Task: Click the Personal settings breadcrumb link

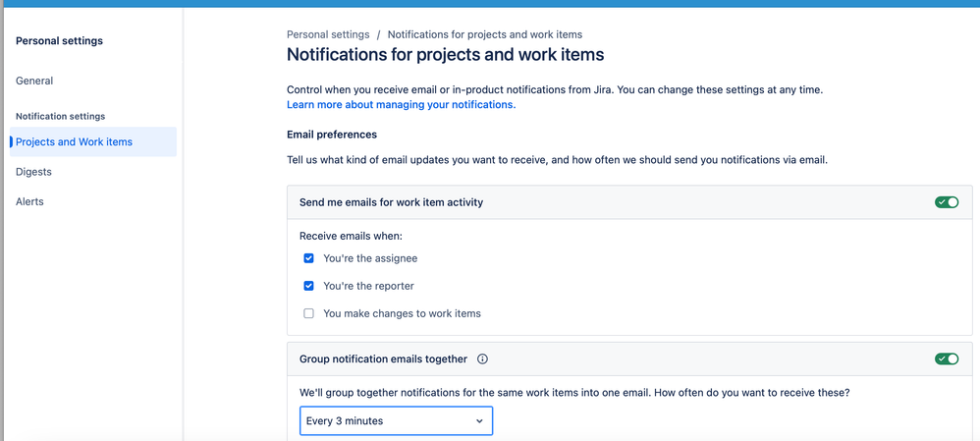Action: (328, 34)
